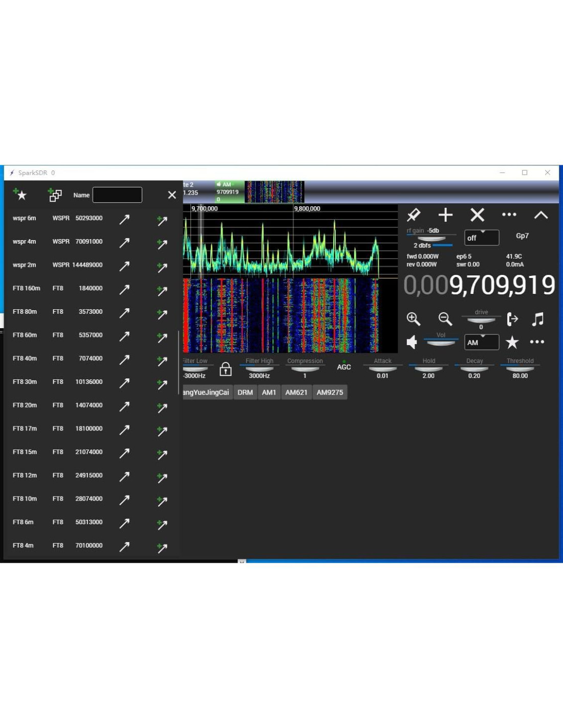This screenshot has height=728, width=563.
Task: Click the music note icon
Action: point(537,319)
